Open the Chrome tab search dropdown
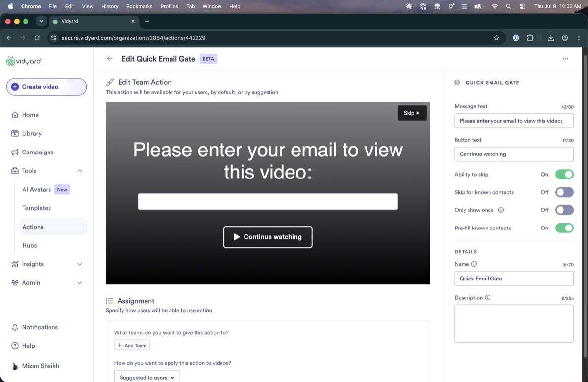 (x=41, y=21)
